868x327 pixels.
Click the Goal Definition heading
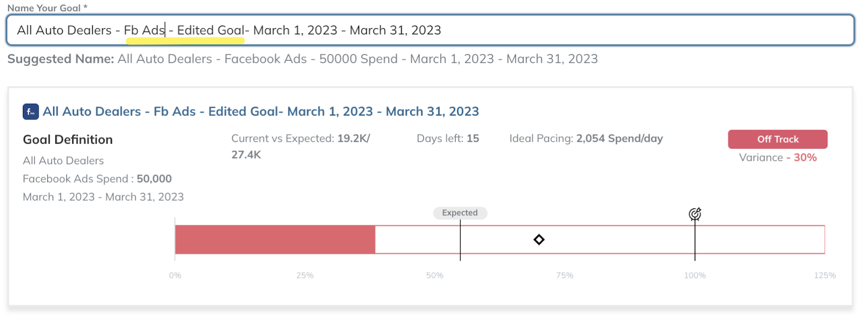pos(68,140)
